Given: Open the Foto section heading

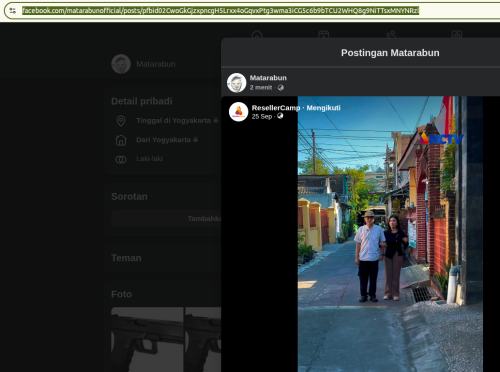Looking at the screenshot, I should [x=121, y=294].
